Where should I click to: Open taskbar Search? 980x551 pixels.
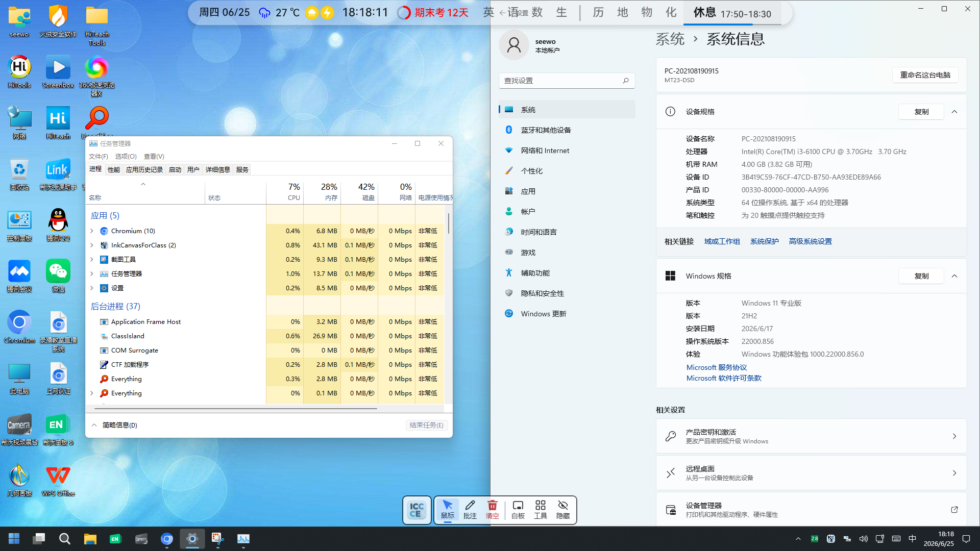[64, 539]
